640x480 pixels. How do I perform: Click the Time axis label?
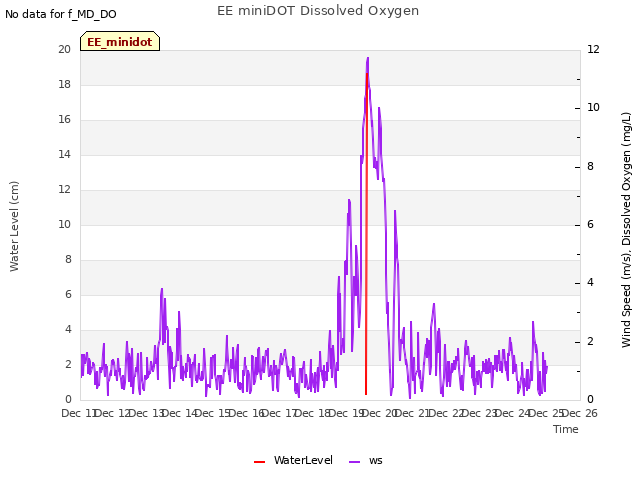(x=566, y=429)
